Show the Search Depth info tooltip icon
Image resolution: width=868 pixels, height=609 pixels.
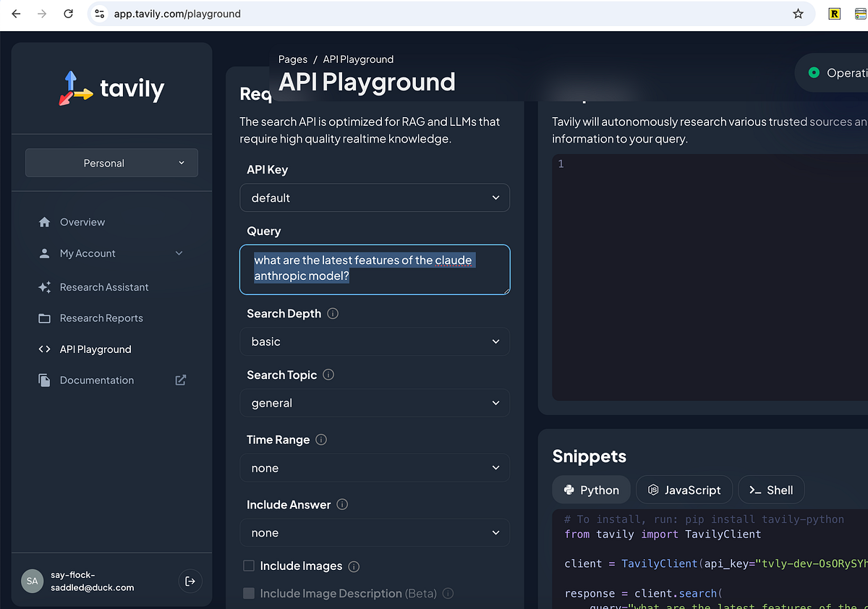332,313
